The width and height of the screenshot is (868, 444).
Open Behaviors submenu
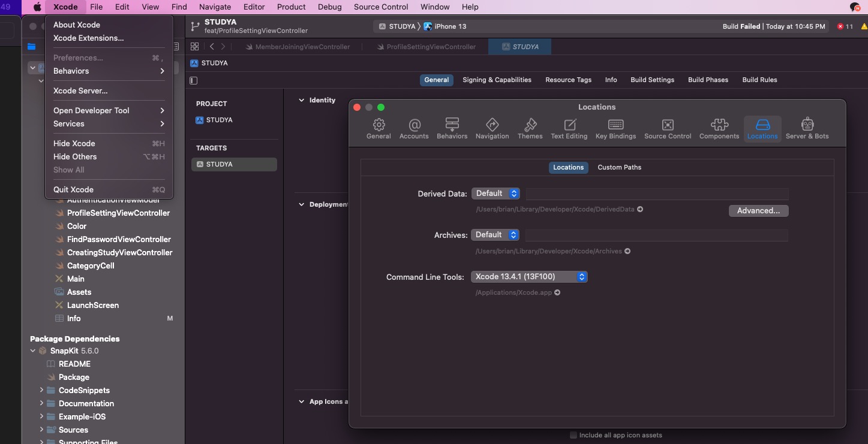tap(109, 71)
